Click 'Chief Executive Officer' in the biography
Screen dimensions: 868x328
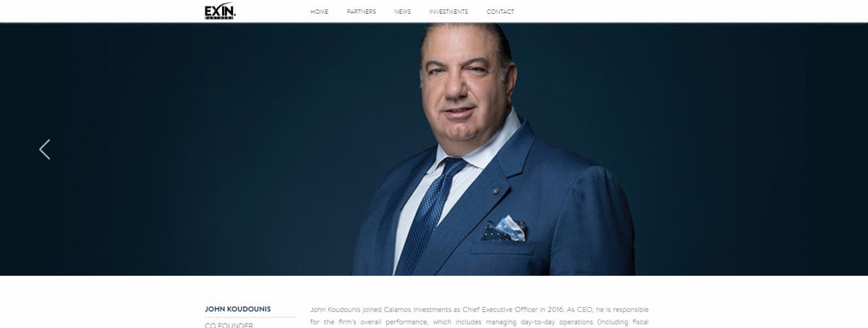(491, 309)
